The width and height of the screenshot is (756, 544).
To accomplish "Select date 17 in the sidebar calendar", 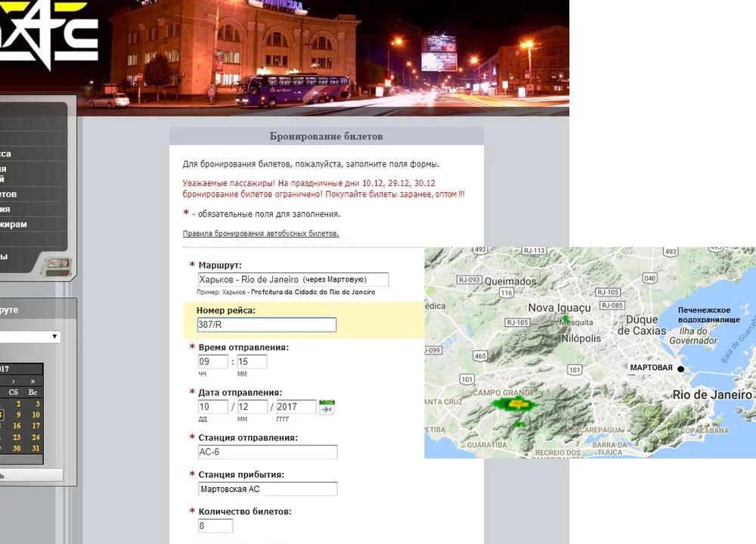I will coord(36,426).
